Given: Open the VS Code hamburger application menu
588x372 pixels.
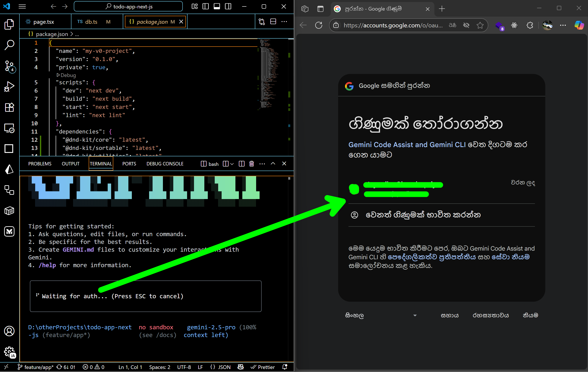Looking at the screenshot, I should point(22,7).
